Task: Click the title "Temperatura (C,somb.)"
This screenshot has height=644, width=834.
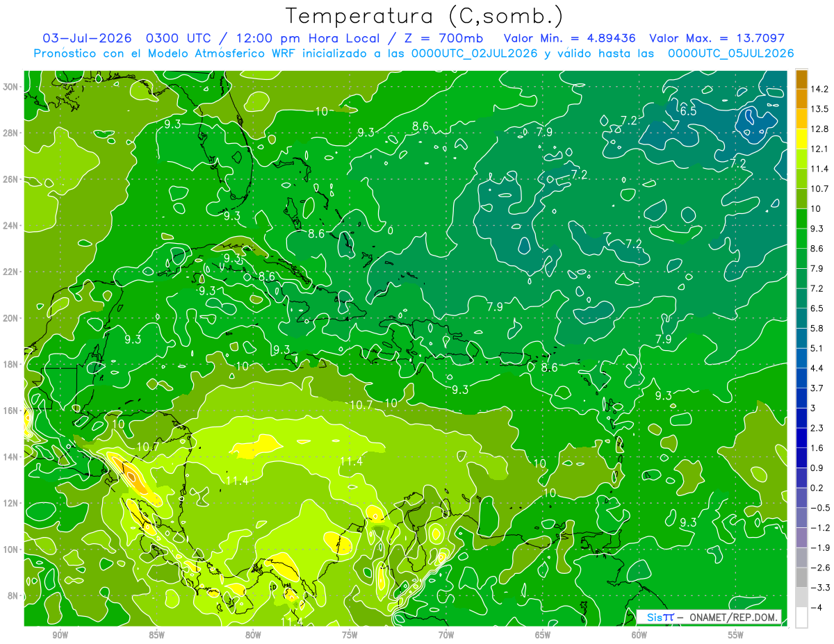Action: click(x=425, y=16)
